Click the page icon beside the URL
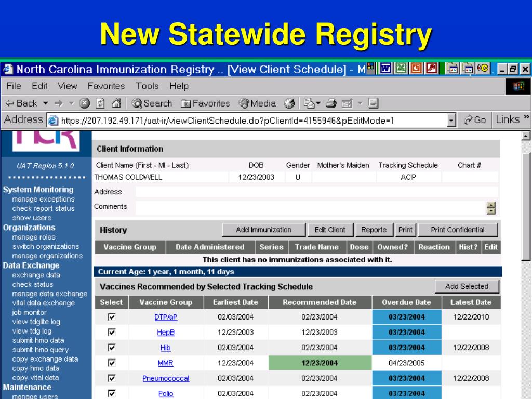The width and height of the screenshot is (532, 399). [53, 120]
